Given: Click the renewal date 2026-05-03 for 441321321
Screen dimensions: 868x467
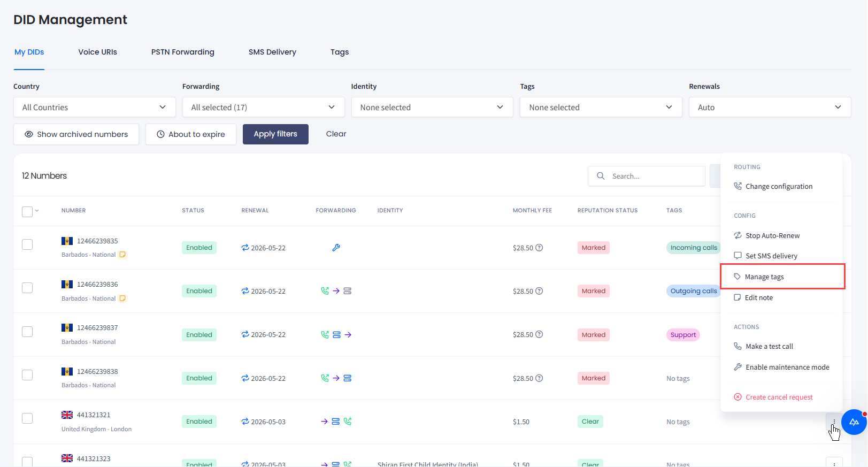Looking at the screenshot, I should tap(268, 422).
